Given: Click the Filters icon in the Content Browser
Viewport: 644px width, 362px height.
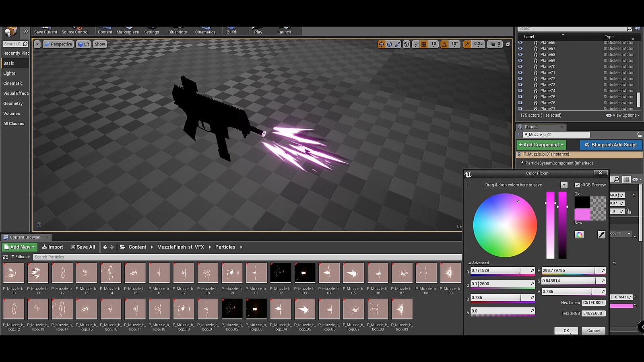Looking at the screenshot, I should coord(18,257).
